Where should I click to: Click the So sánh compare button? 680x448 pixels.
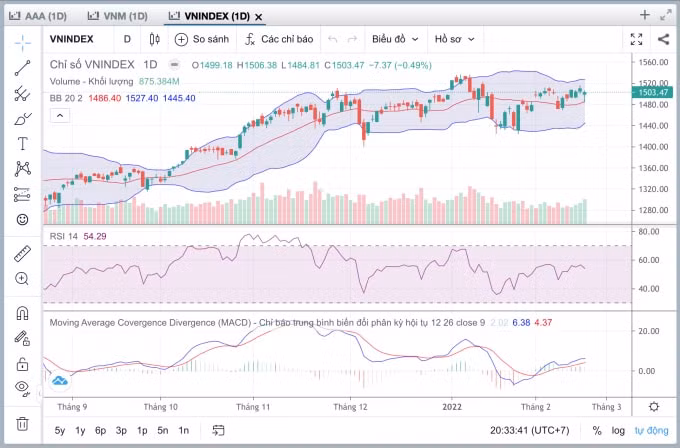tap(202, 39)
